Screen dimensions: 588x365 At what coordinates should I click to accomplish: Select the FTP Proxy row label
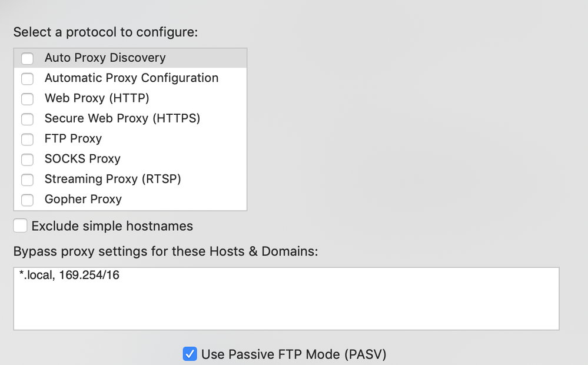[73, 139]
